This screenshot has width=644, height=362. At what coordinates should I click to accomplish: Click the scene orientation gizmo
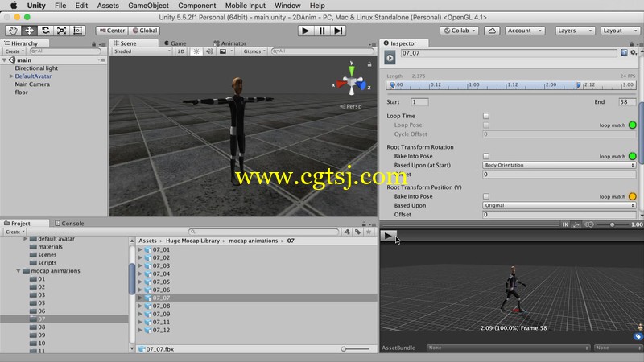(x=352, y=82)
